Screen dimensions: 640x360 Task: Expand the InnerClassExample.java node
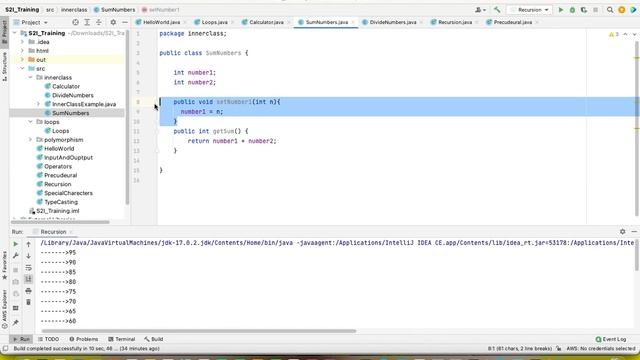[x=38, y=104]
